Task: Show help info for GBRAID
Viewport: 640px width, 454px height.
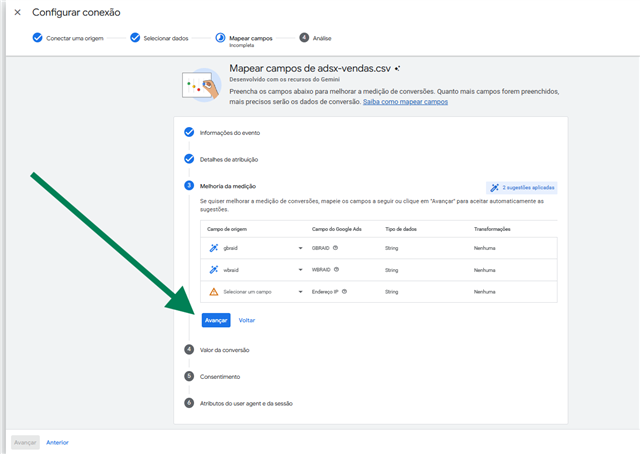Action: 336,248
